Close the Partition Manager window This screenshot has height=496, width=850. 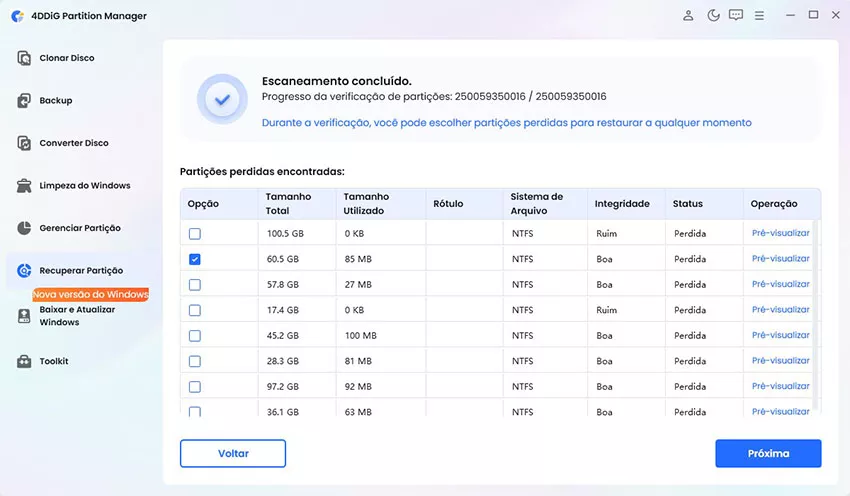tap(836, 15)
